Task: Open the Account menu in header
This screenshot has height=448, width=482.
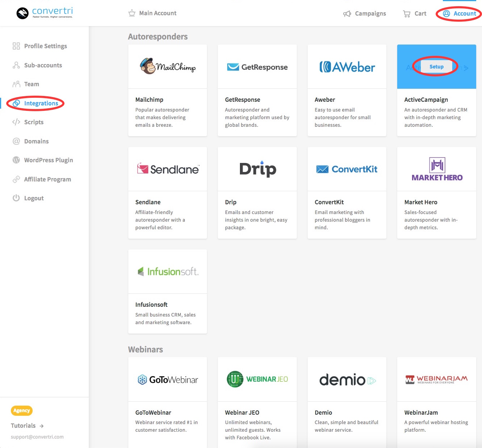Action: pyautogui.click(x=460, y=14)
